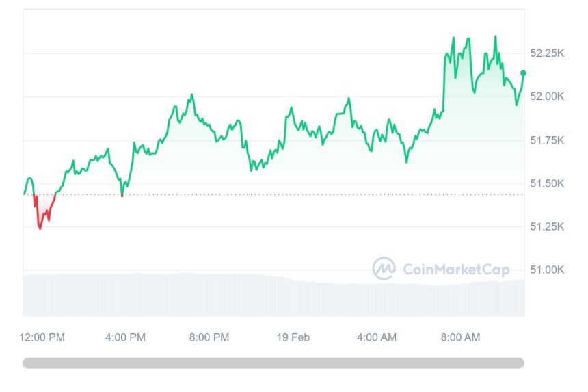This screenshot has height=392, width=588.
Task: Click the 51.50K price axis label
Action: click(x=547, y=183)
